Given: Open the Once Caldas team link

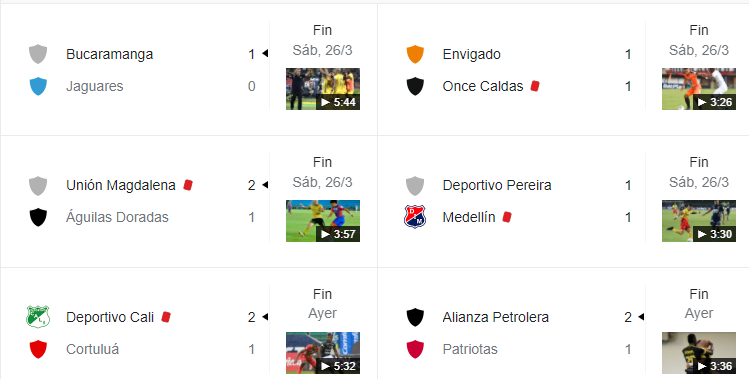Looking at the screenshot, I should (x=483, y=86).
